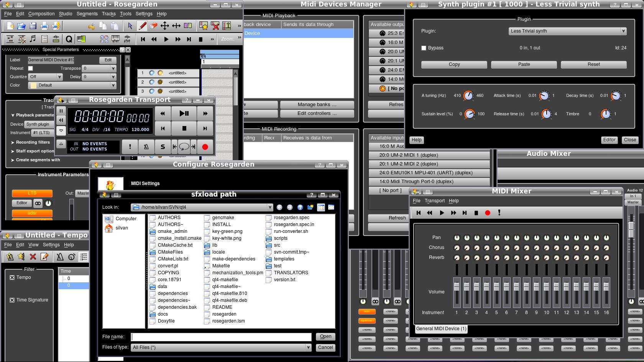Toggle the Repeat checkbox
The width and height of the screenshot is (644, 362).
click(31, 68)
